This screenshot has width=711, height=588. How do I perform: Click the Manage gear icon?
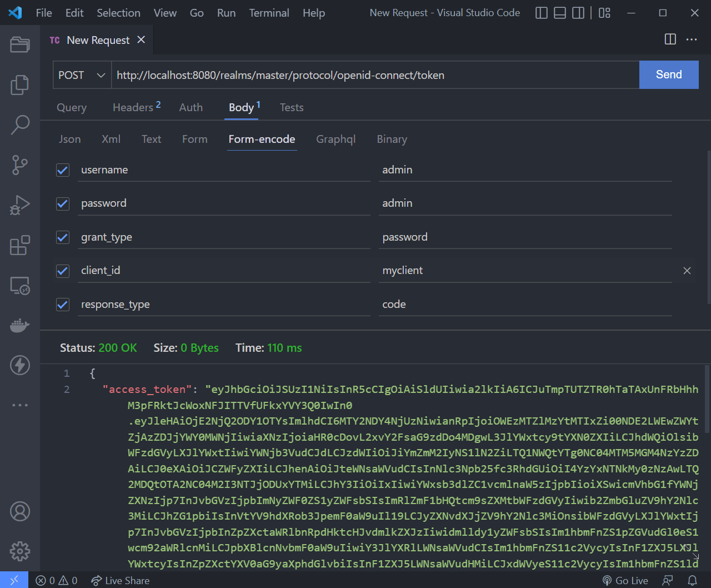pos(20,551)
